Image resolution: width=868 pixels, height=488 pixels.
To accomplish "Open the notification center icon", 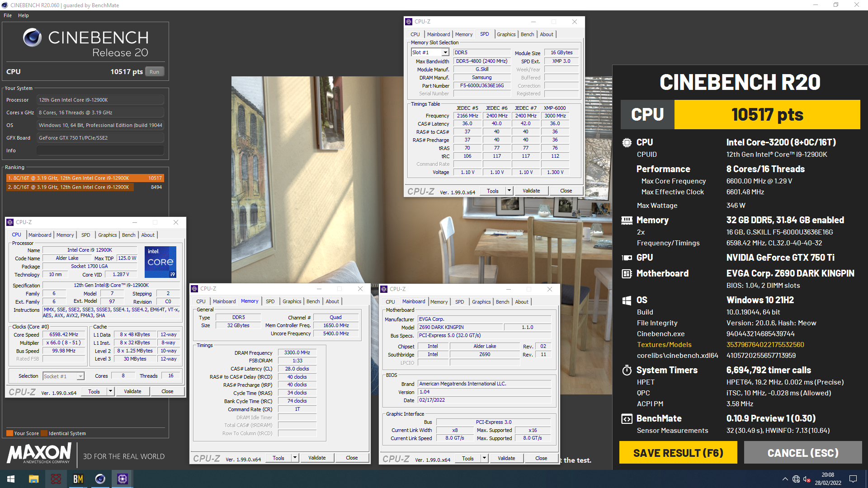I will [x=853, y=479].
